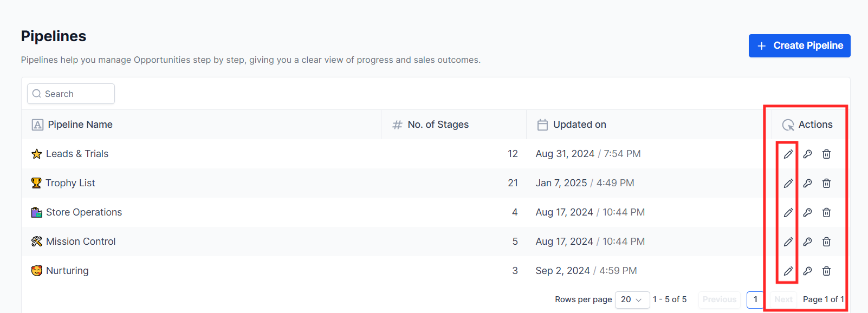Edit the Mission Control pipeline
The width and height of the screenshot is (868, 313).
(788, 242)
